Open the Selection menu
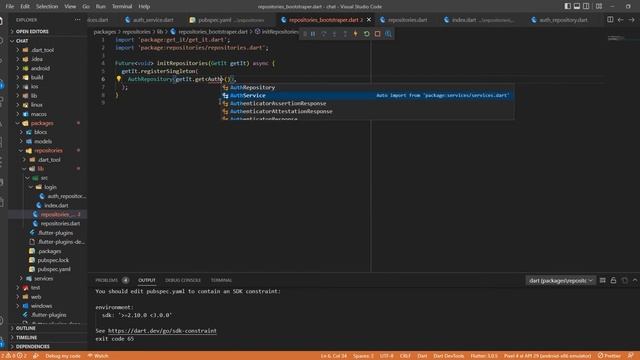The width and height of the screenshot is (640, 360). [47, 6]
